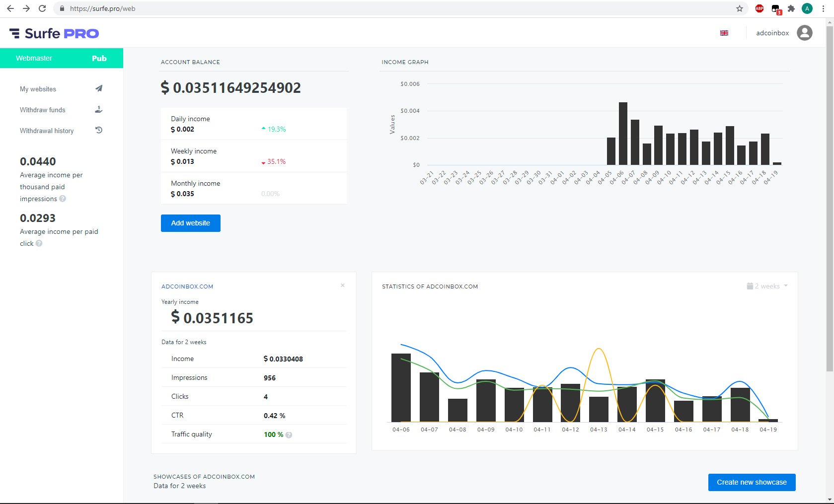Close the ADCOINBOX.COM card
The width and height of the screenshot is (834, 504).
(x=343, y=286)
